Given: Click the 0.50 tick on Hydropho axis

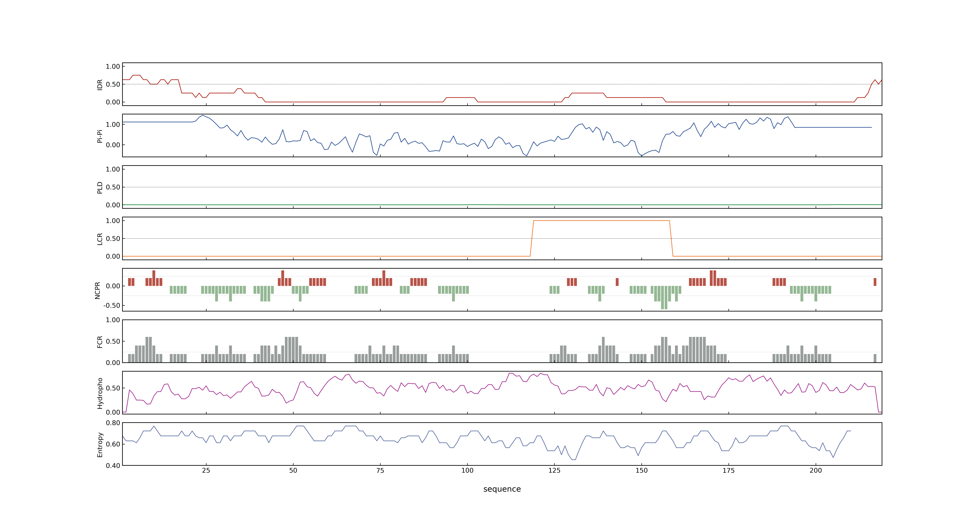Looking at the screenshot, I should (113, 388).
